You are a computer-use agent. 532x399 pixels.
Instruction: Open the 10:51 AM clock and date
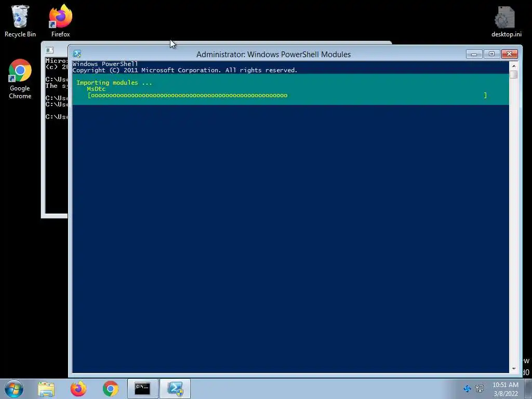[506, 389]
